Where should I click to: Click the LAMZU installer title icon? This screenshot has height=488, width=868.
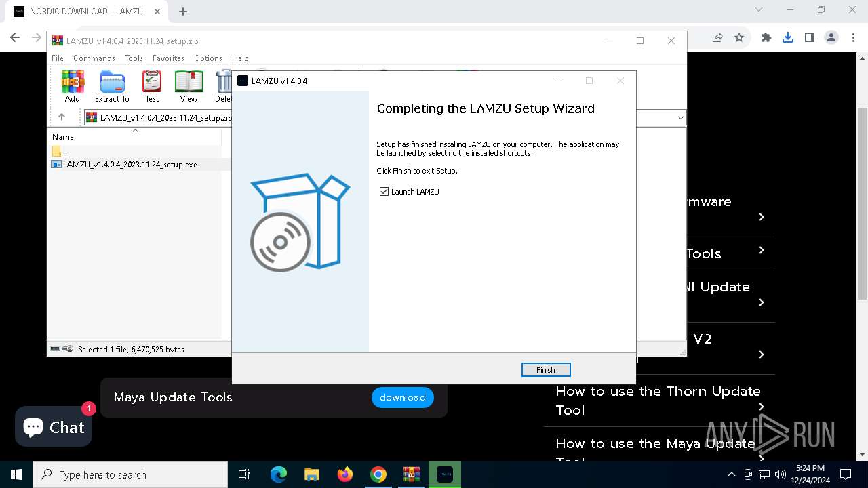(x=243, y=81)
